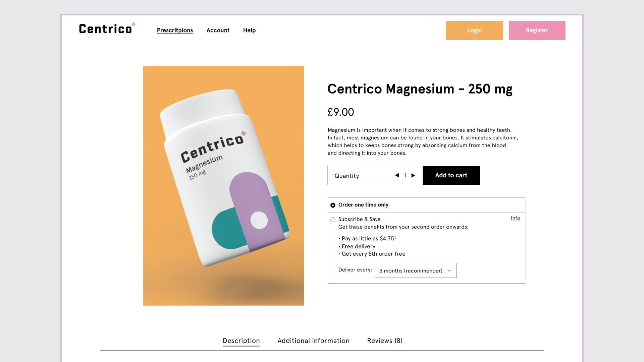Choose Subscribe & Save radio button
Image resolution: width=644 pixels, height=362 pixels.
click(x=333, y=220)
